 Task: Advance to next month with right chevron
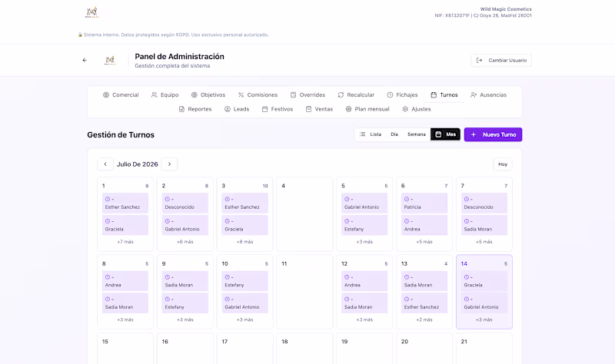pos(169,164)
